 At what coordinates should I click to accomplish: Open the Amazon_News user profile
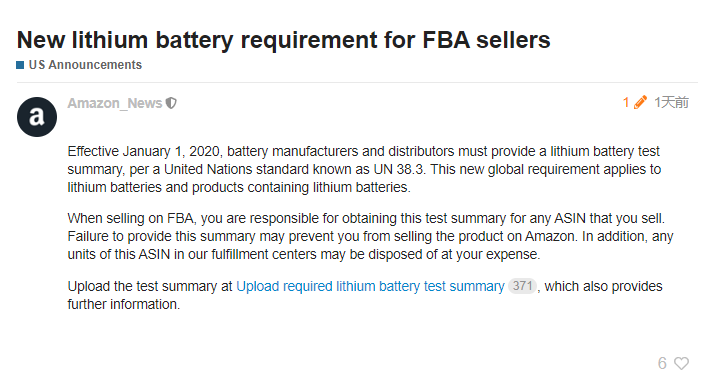(x=115, y=103)
